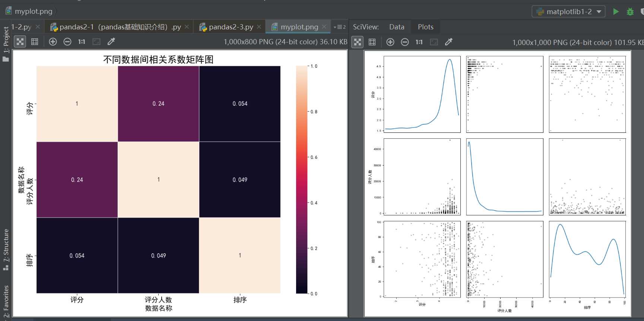
Task: Click the x-axis label 评分人数 under the heatmap
Action: point(158,300)
